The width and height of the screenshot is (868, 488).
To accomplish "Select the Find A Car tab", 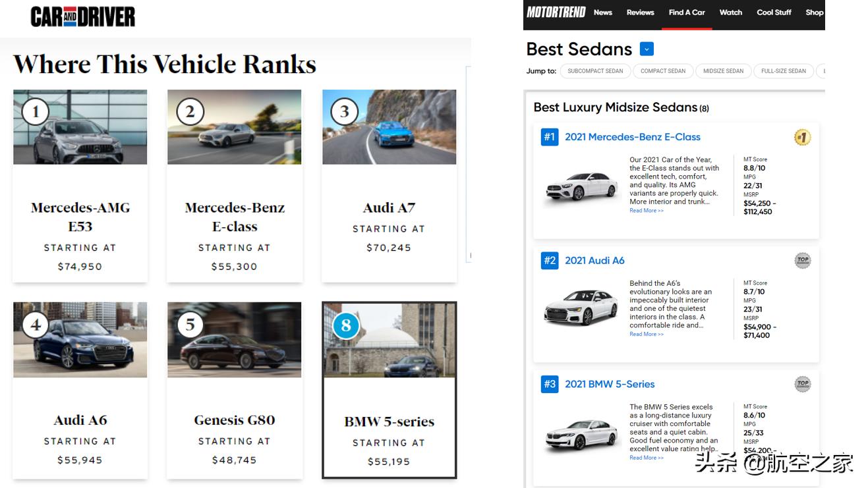I will coord(687,13).
